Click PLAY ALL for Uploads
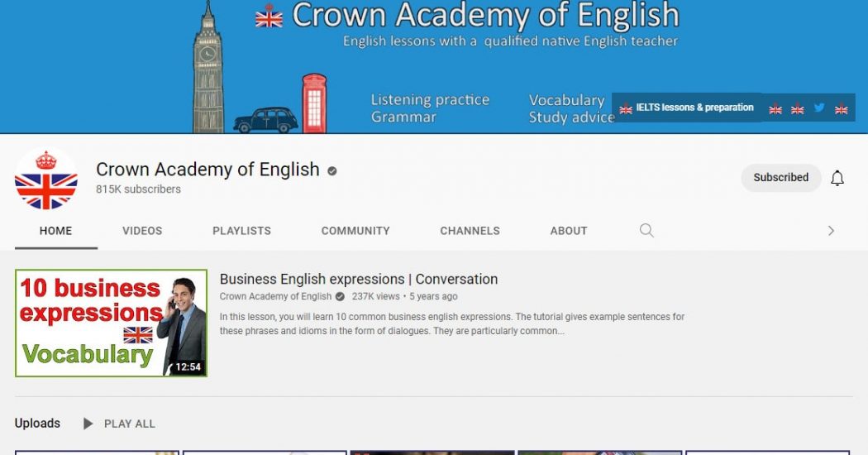 point(130,424)
